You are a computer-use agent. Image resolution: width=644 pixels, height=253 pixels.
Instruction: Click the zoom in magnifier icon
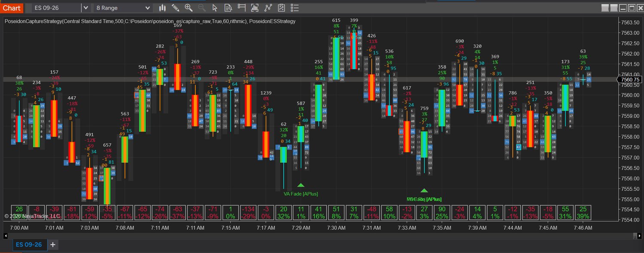189,8
